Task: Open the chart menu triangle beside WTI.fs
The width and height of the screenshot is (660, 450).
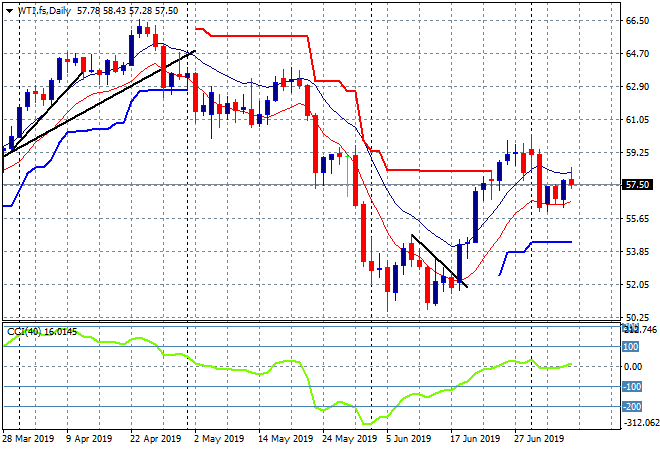Action: pyautogui.click(x=9, y=11)
